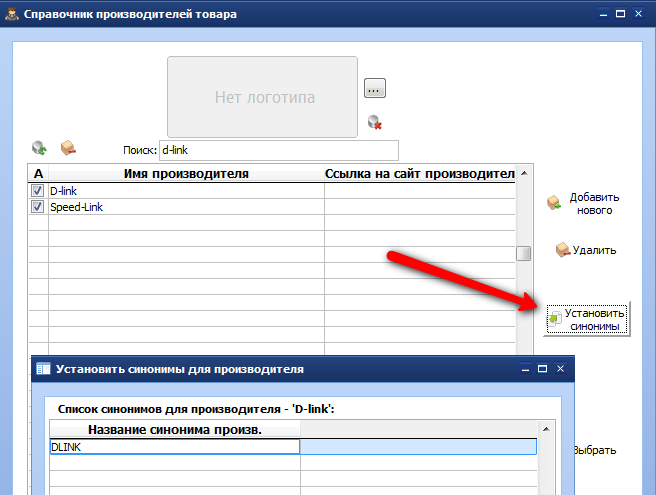Toggle the checkbox for the D-link row
Image resolution: width=656 pixels, height=495 pixels.
pyautogui.click(x=37, y=191)
